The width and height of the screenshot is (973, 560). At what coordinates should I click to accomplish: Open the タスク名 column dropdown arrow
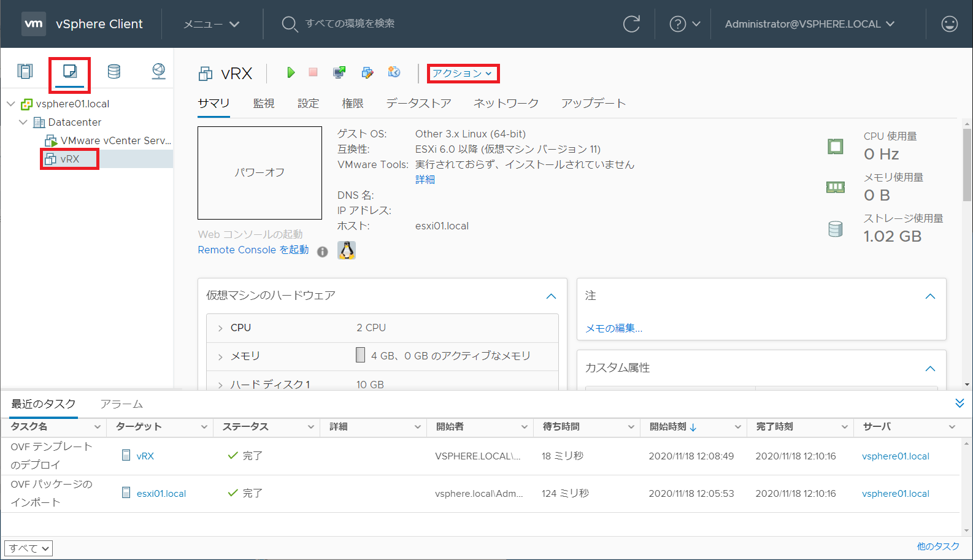(x=97, y=427)
